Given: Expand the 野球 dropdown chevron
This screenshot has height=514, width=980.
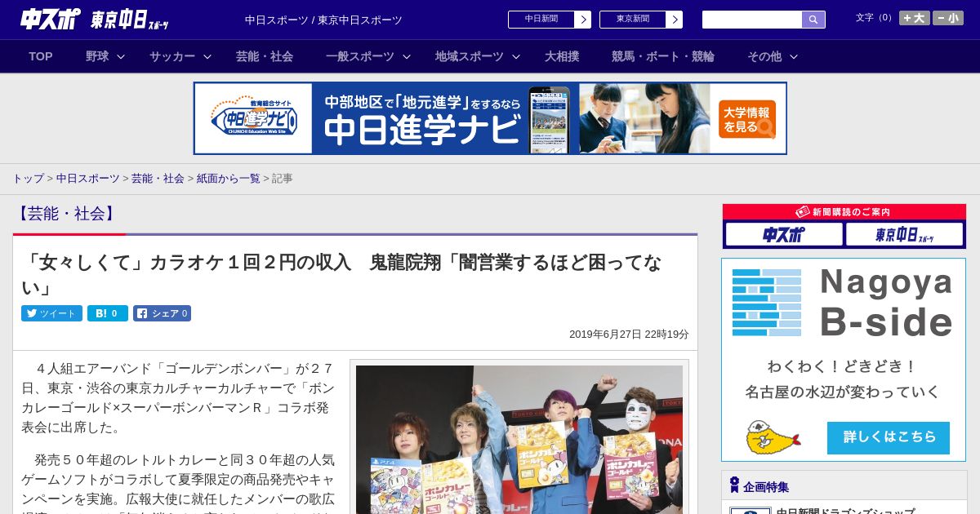Looking at the screenshot, I should 121,56.
